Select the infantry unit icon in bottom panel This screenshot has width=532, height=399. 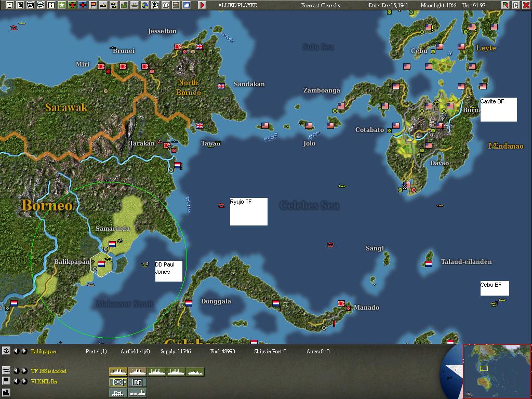coord(118,382)
